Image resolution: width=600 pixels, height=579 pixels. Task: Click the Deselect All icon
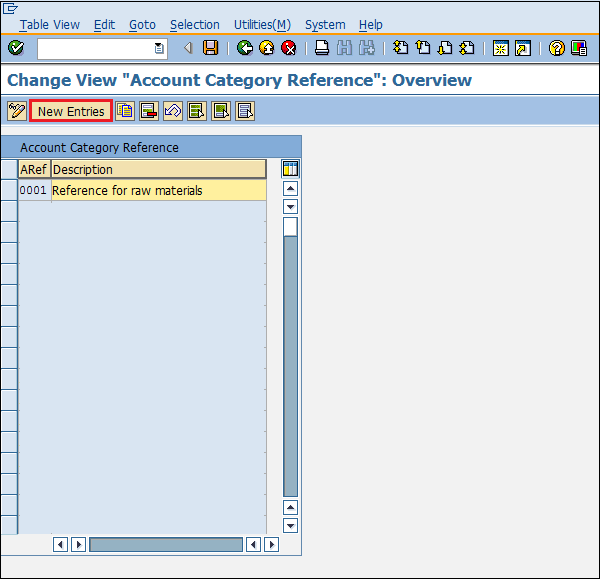[x=245, y=111]
